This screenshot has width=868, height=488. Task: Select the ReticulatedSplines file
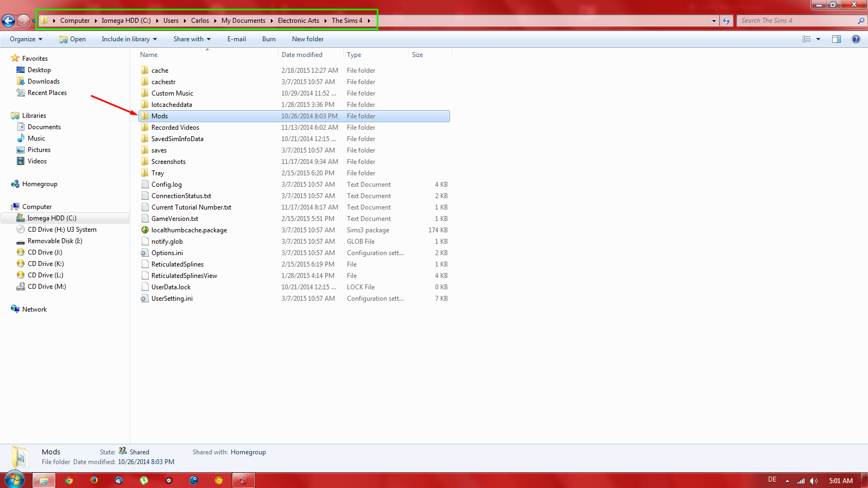(x=178, y=264)
